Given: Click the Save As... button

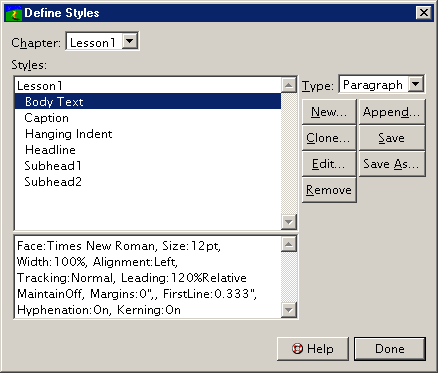Looking at the screenshot, I should (392, 164).
